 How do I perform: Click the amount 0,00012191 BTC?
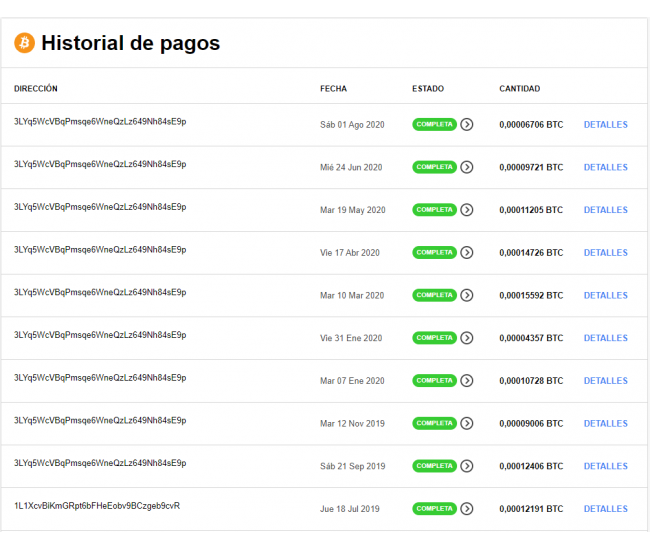pos(531,509)
